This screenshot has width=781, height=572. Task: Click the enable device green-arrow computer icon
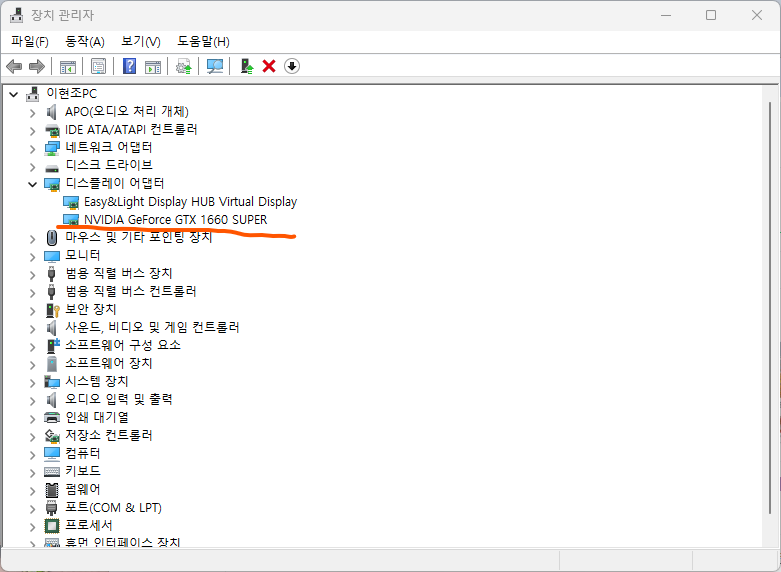(247, 66)
